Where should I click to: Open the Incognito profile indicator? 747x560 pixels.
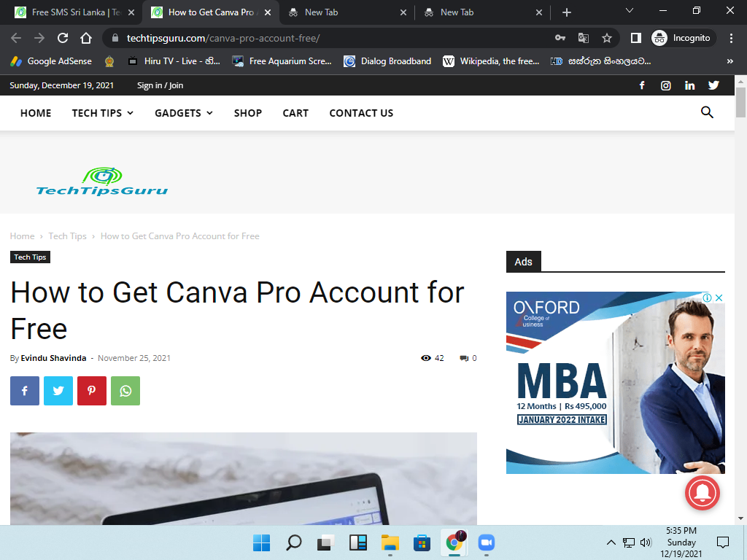point(681,38)
